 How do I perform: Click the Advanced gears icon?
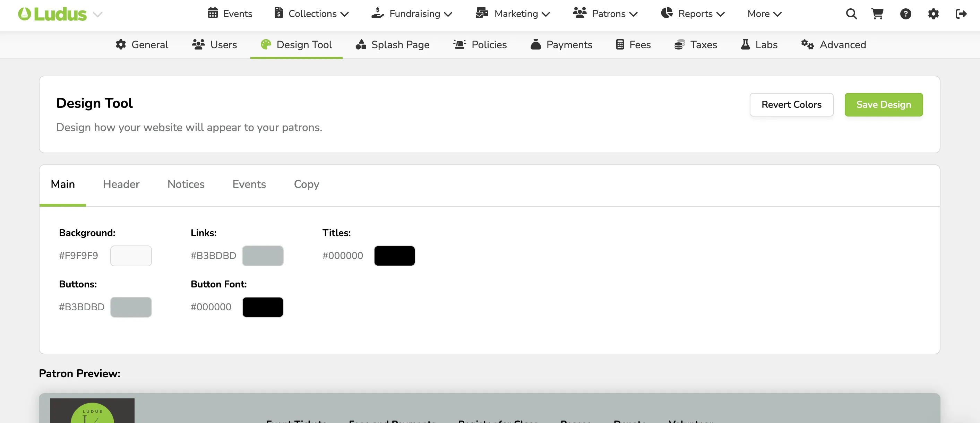808,44
